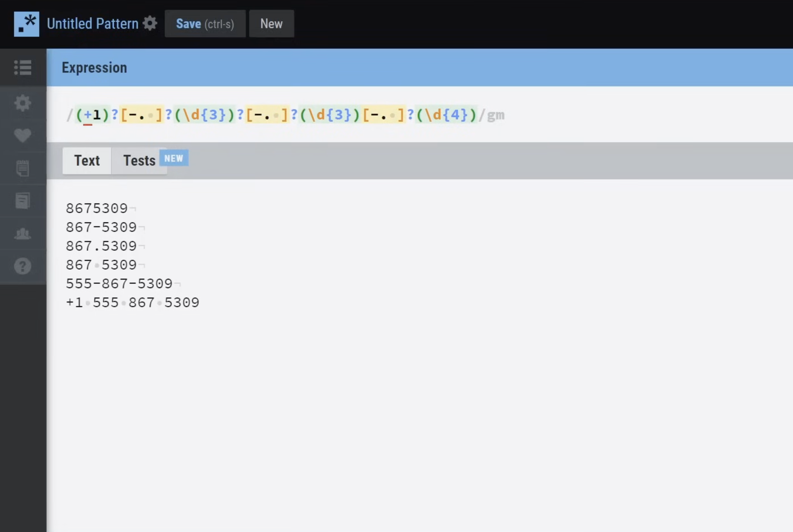Expand the Expression panel header

(94, 67)
